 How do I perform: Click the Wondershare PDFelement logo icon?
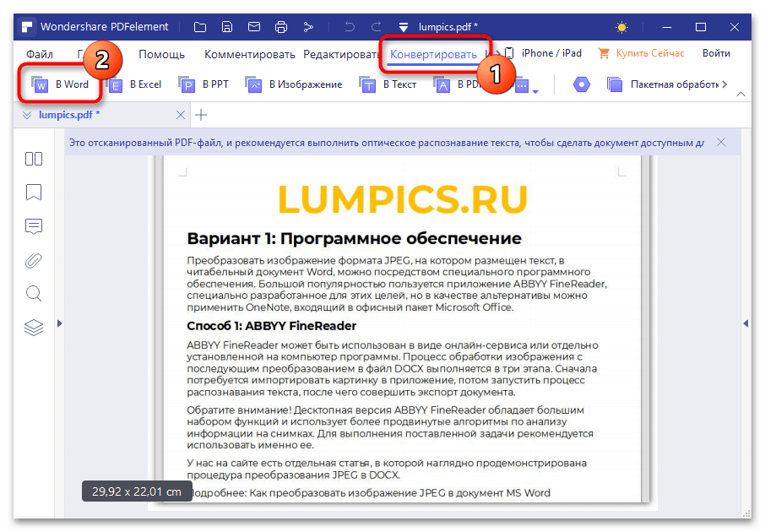tap(27, 27)
